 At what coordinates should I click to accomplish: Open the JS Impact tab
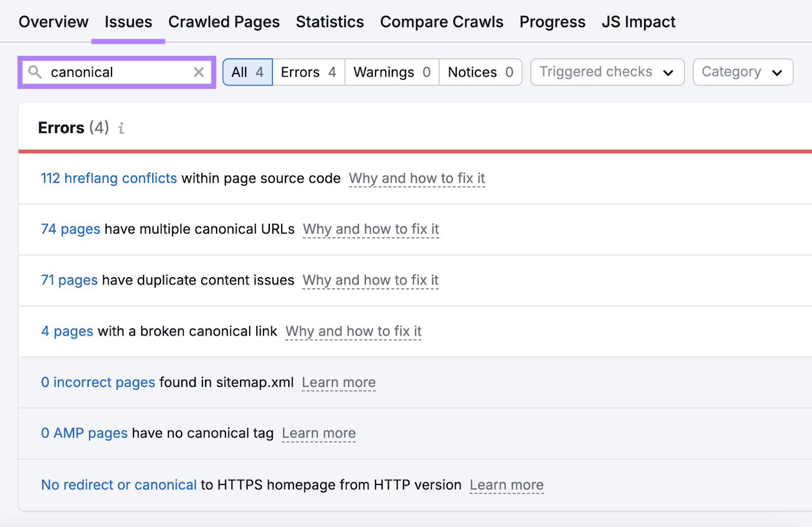click(638, 21)
